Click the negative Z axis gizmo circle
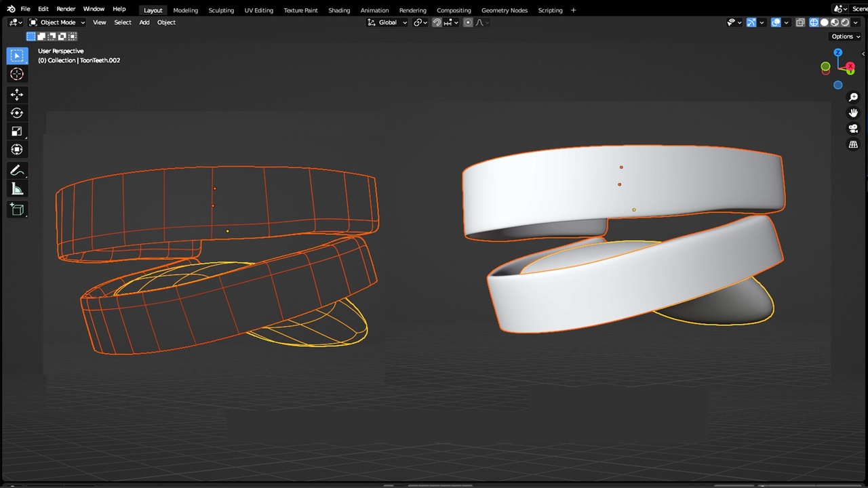Screen dimensions: 868x488 [838, 85]
